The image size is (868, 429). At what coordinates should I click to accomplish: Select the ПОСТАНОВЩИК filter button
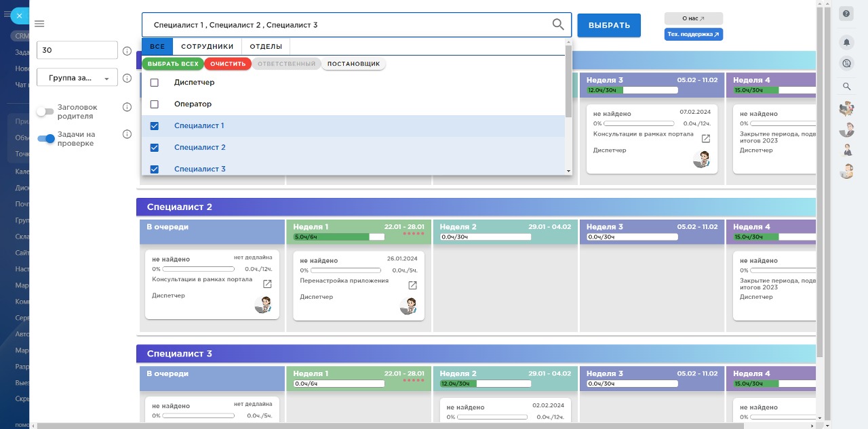click(x=353, y=64)
